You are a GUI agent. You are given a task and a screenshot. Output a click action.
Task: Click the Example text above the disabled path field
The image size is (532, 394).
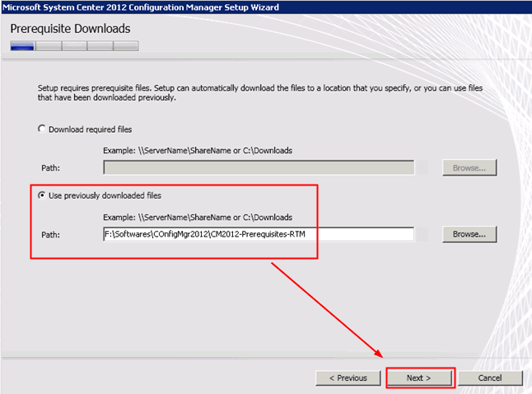point(198,150)
